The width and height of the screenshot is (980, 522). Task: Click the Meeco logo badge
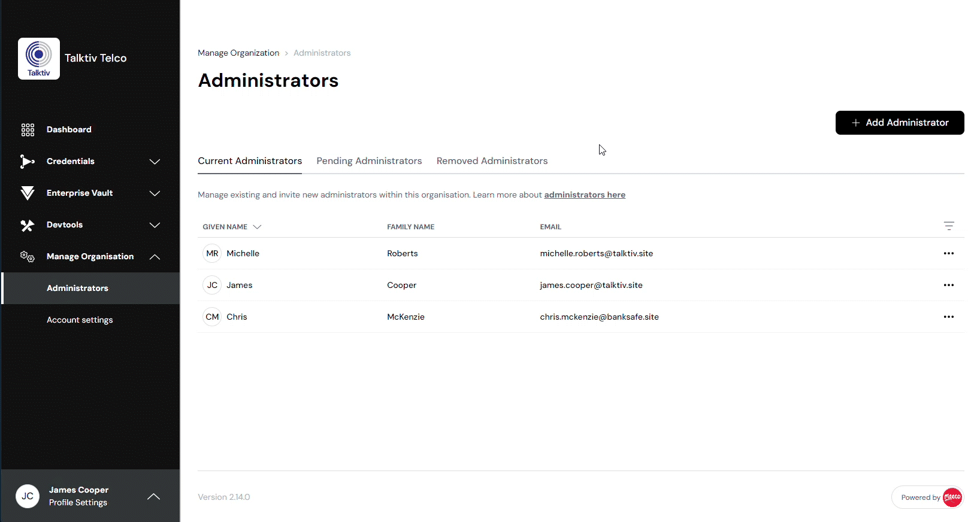click(952, 497)
